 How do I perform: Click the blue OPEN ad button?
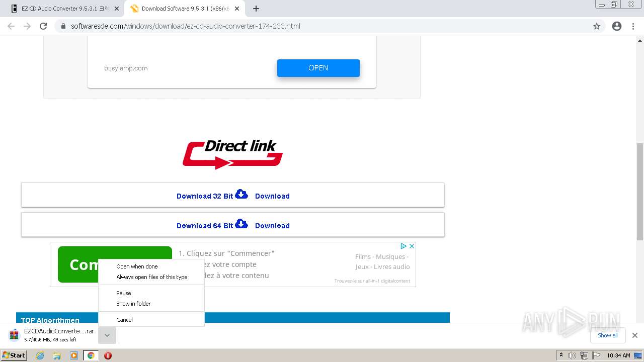[318, 68]
